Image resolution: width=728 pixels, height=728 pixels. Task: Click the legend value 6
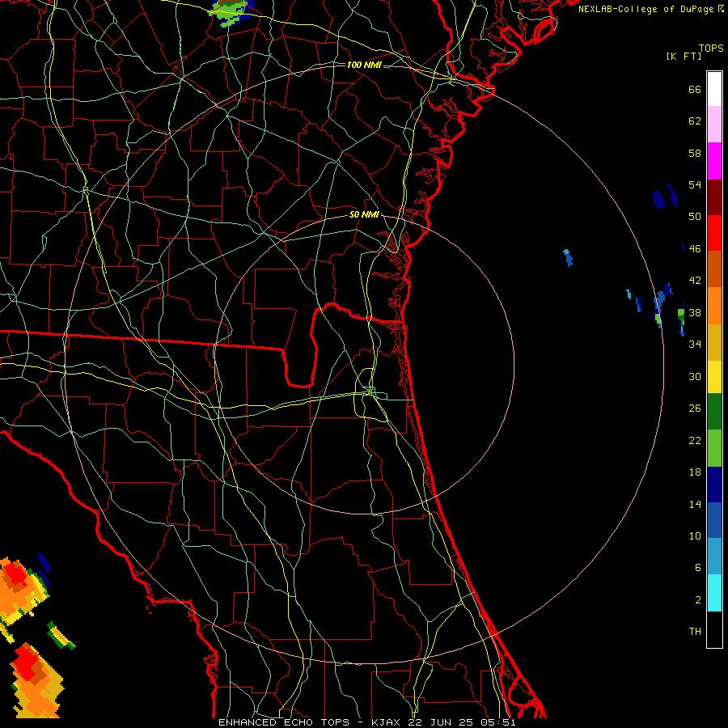pos(698,568)
